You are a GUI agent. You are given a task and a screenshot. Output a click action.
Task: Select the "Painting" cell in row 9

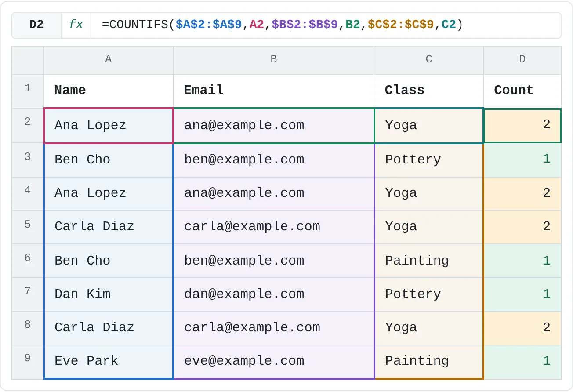tap(429, 362)
